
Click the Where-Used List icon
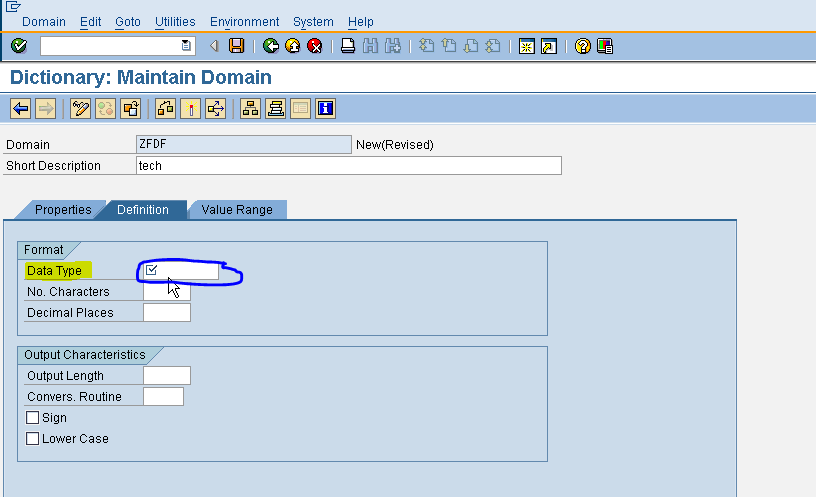point(215,109)
